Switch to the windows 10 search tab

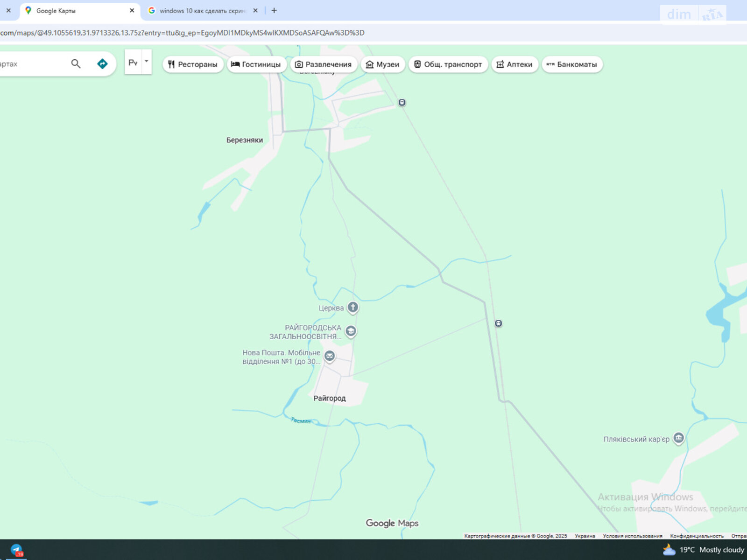point(202,11)
